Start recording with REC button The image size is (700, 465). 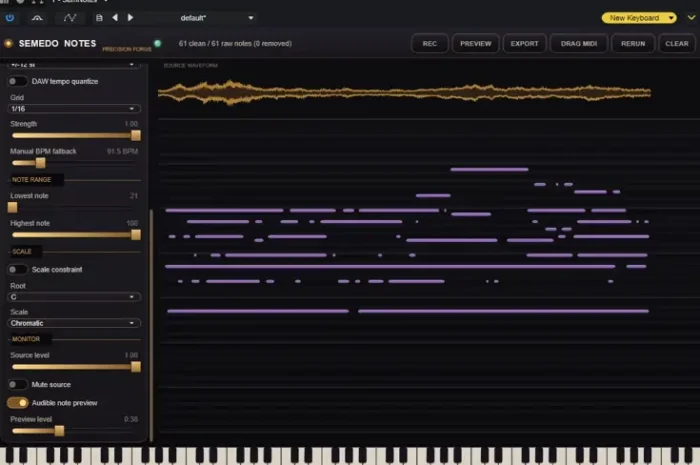(429, 44)
